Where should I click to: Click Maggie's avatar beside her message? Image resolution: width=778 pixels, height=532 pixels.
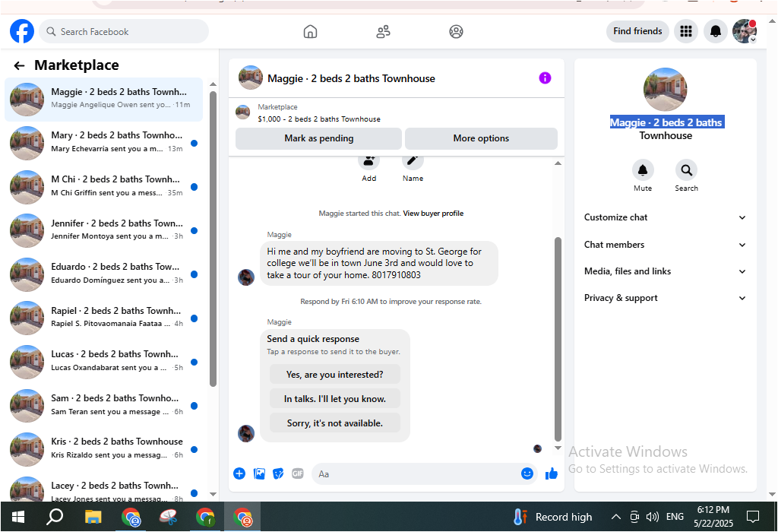pos(246,277)
